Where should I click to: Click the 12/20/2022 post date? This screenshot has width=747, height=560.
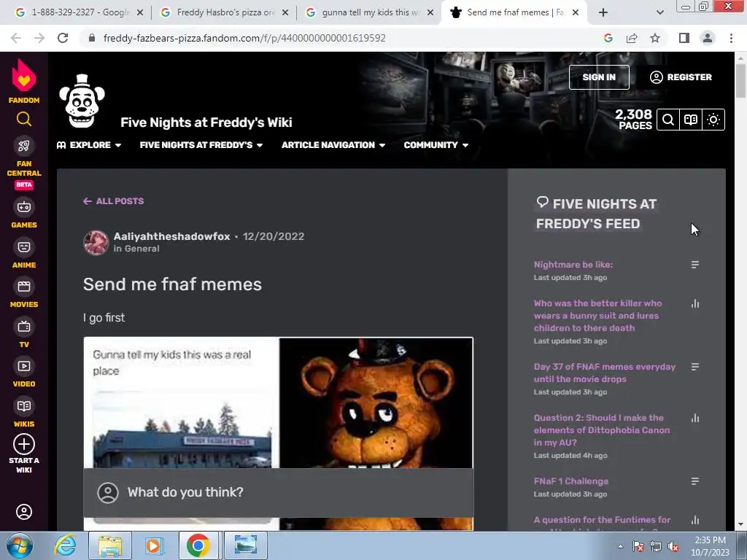point(274,236)
